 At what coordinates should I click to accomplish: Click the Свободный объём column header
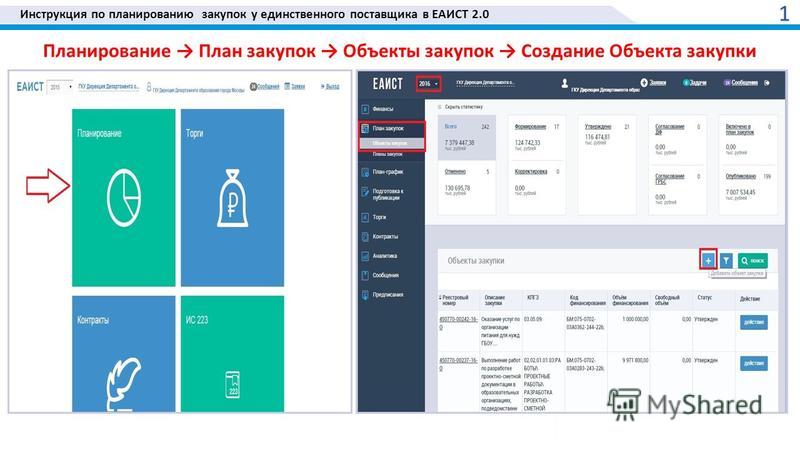click(667, 300)
